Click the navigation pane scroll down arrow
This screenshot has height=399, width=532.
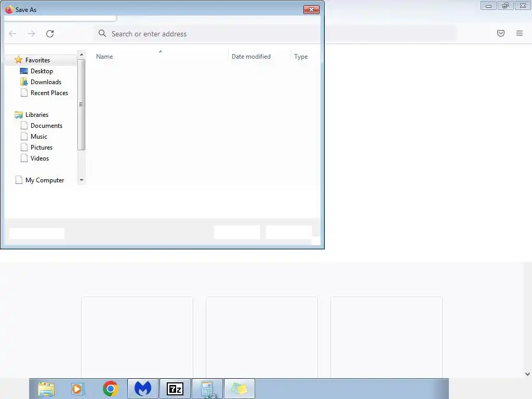coord(82,180)
